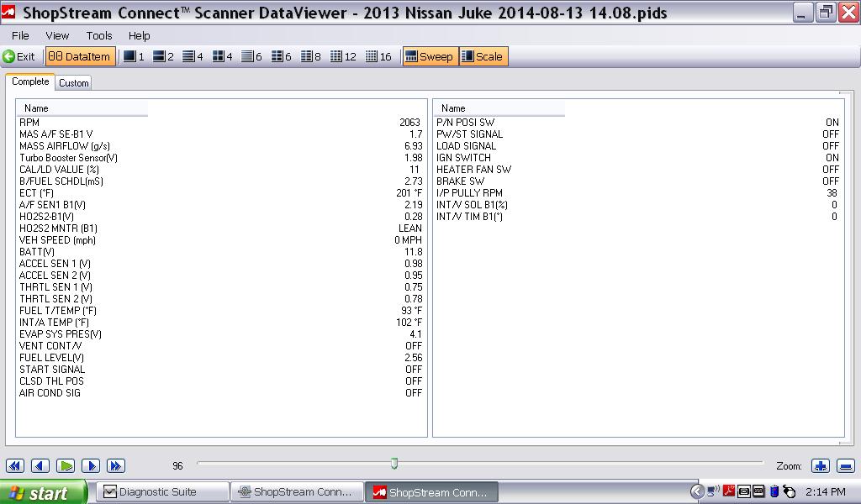Select the 1 graph layout
This screenshot has width=861, height=504.
134,56
